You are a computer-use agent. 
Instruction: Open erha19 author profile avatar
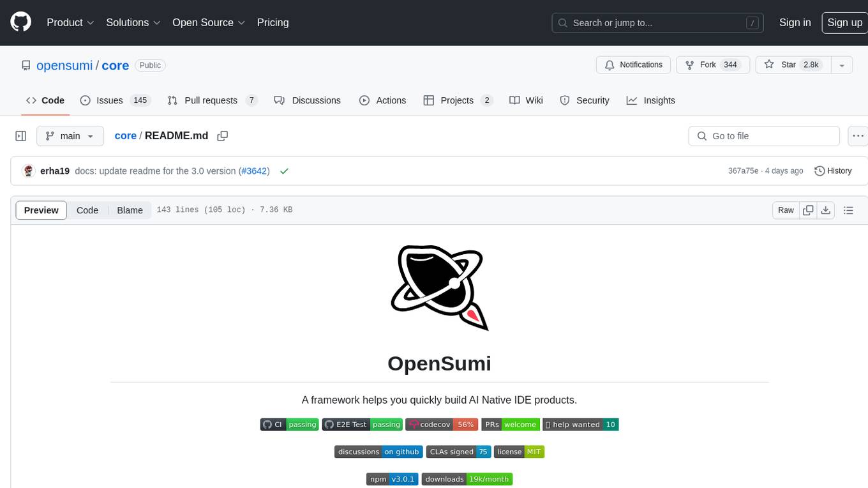[x=28, y=171]
